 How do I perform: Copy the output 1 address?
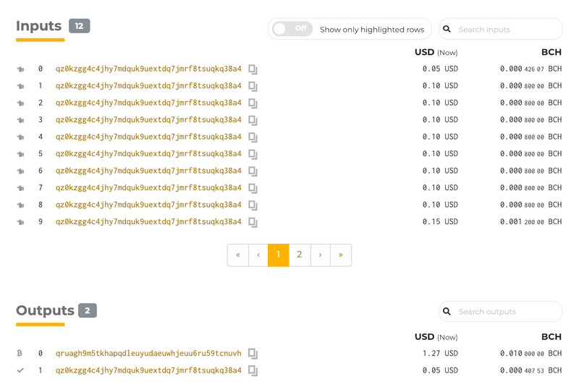click(x=253, y=371)
